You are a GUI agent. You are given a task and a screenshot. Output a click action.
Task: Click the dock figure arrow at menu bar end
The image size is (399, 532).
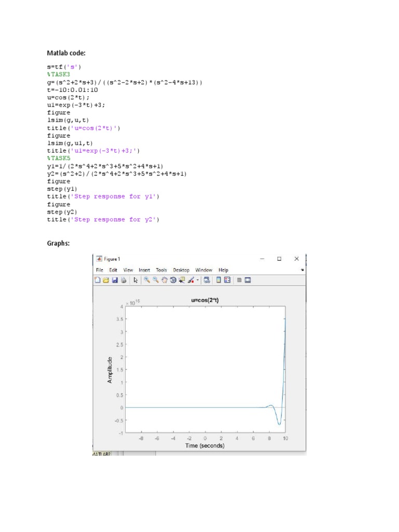coord(302,270)
